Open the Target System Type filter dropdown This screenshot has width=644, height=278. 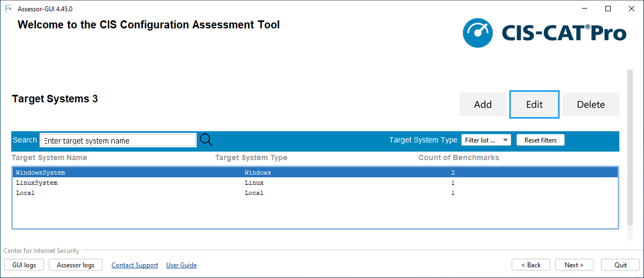[486, 140]
